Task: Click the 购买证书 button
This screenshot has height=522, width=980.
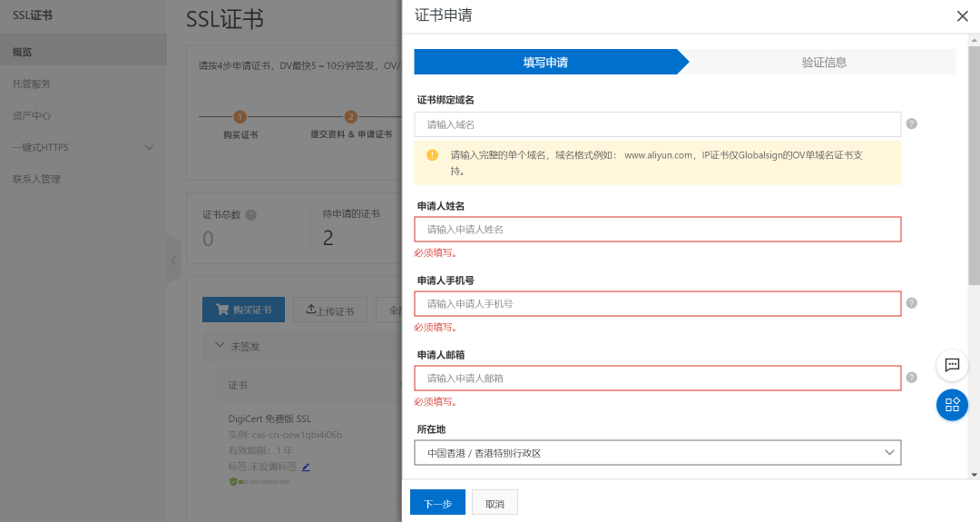Action: tap(243, 310)
